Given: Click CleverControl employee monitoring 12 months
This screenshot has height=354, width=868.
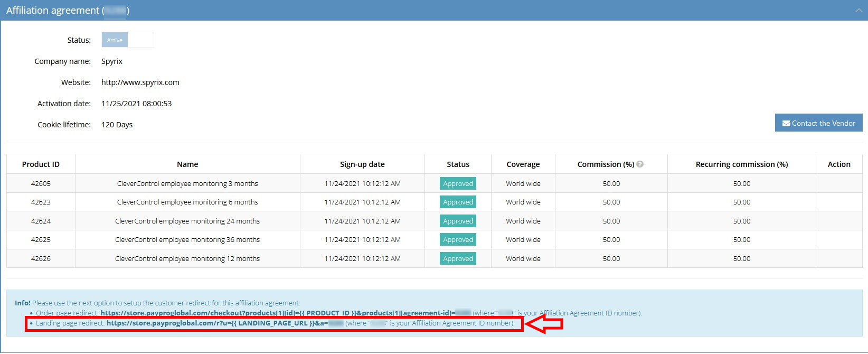Looking at the screenshot, I should coord(187,258).
